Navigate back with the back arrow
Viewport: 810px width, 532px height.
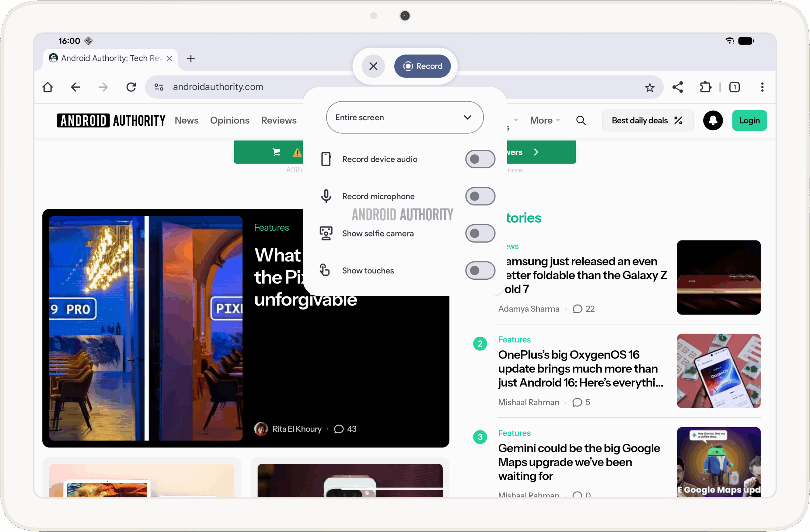[x=76, y=87]
